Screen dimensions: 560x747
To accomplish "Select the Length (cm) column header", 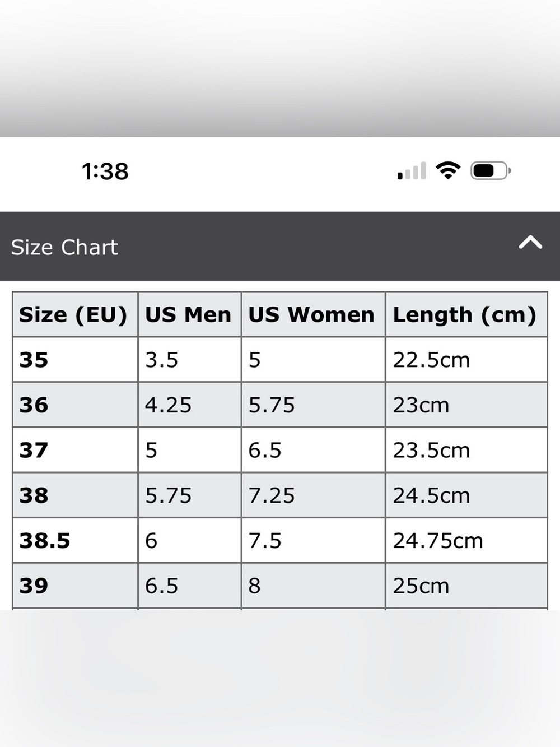I will 466,314.
